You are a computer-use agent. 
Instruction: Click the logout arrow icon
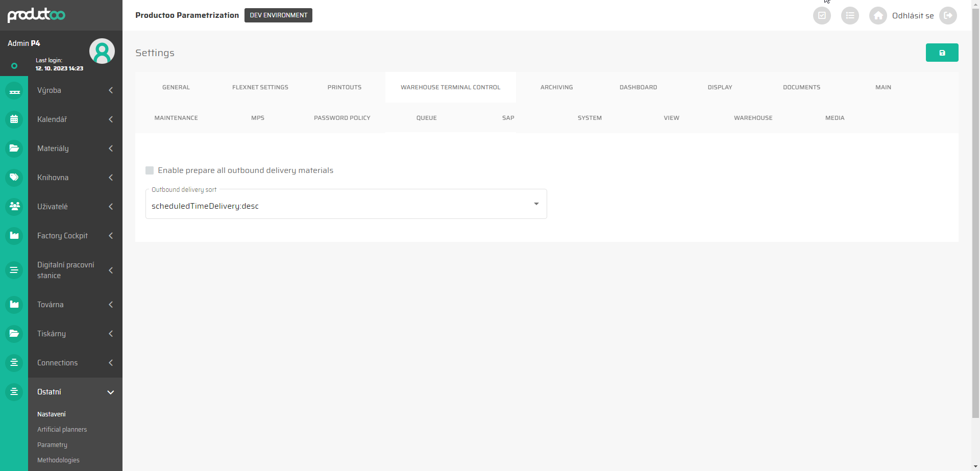[x=948, y=15]
